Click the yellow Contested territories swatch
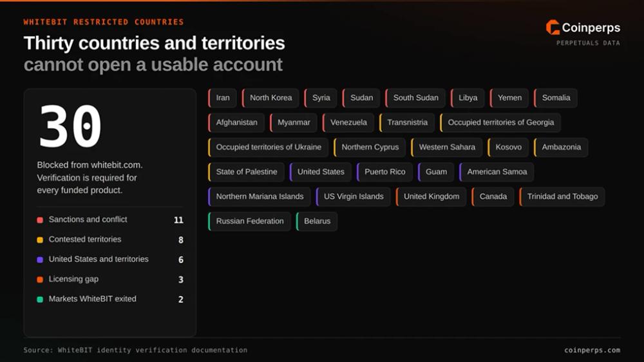The image size is (644, 362). point(40,240)
